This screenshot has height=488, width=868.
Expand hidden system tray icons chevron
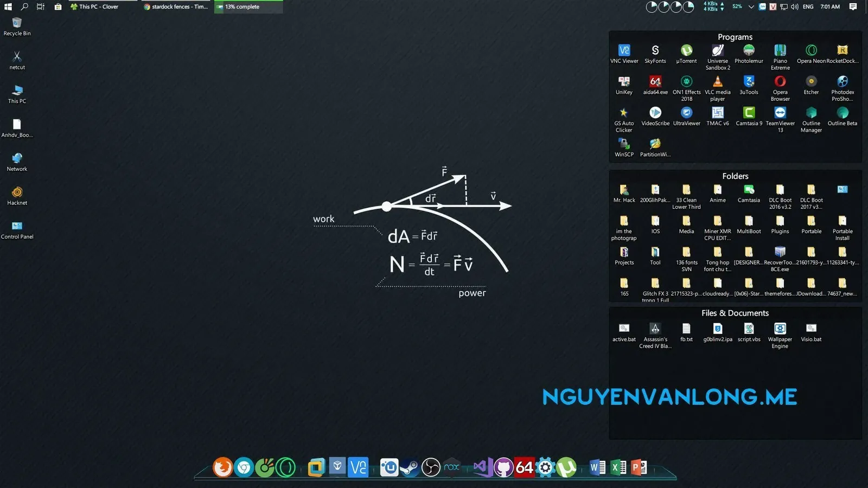point(751,7)
